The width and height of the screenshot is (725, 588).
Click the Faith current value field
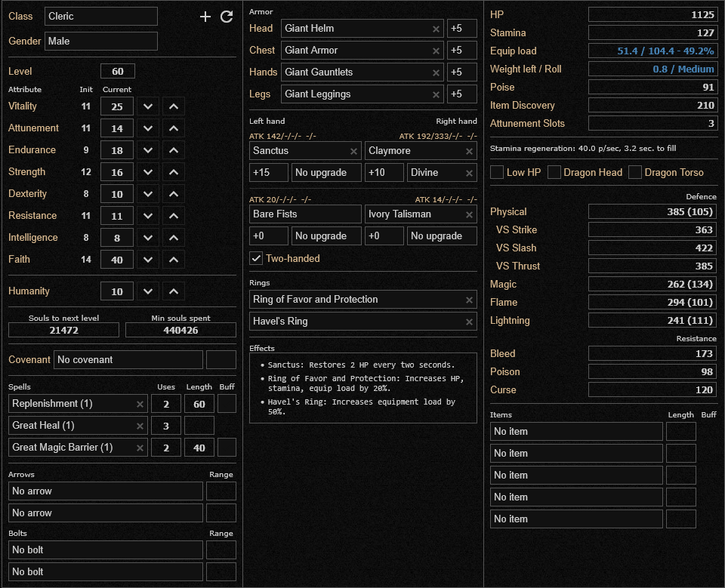(x=117, y=260)
